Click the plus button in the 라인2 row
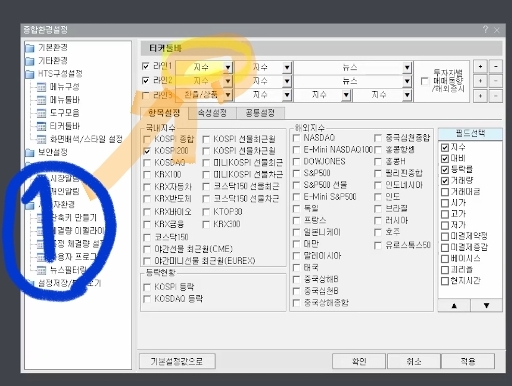This screenshot has height=386, width=512. tap(480, 81)
